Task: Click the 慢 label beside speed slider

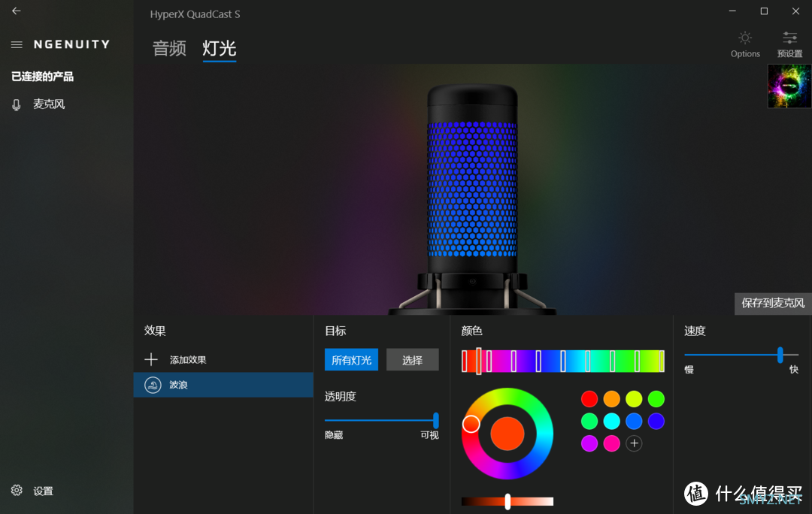Action: point(689,370)
